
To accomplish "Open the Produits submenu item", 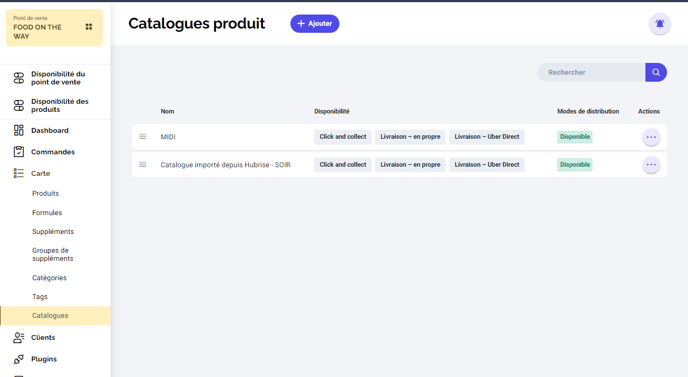I will click(x=45, y=194).
